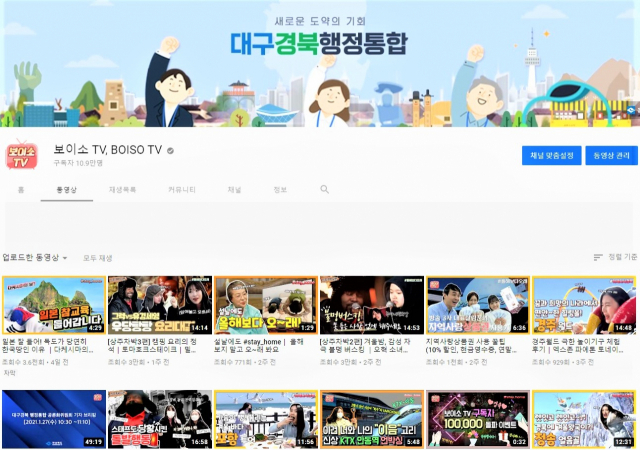Open the 6:36 지역사랑상품권 thumbnail
Screen dimensions: 640x450
478,305
